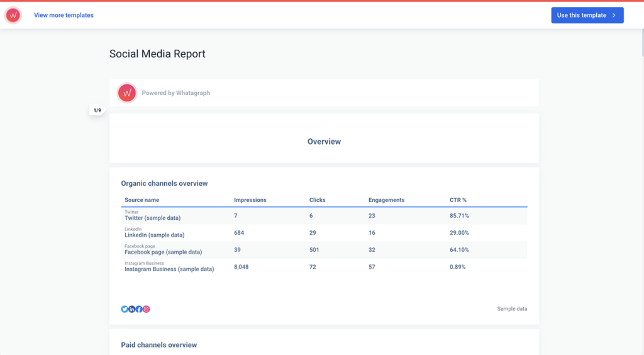Click the Twitter icon below the organic table
This screenshot has height=355, width=644.
125,309
